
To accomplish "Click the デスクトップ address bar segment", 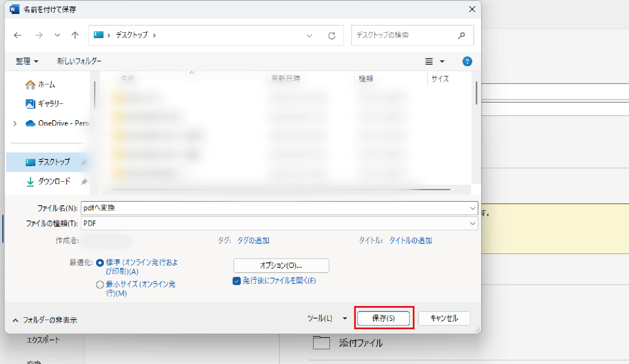I will click(x=132, y=35).
